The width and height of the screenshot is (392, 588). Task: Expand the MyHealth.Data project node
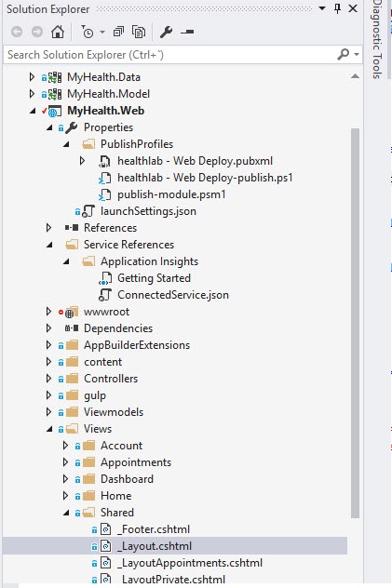pos(32,77)
